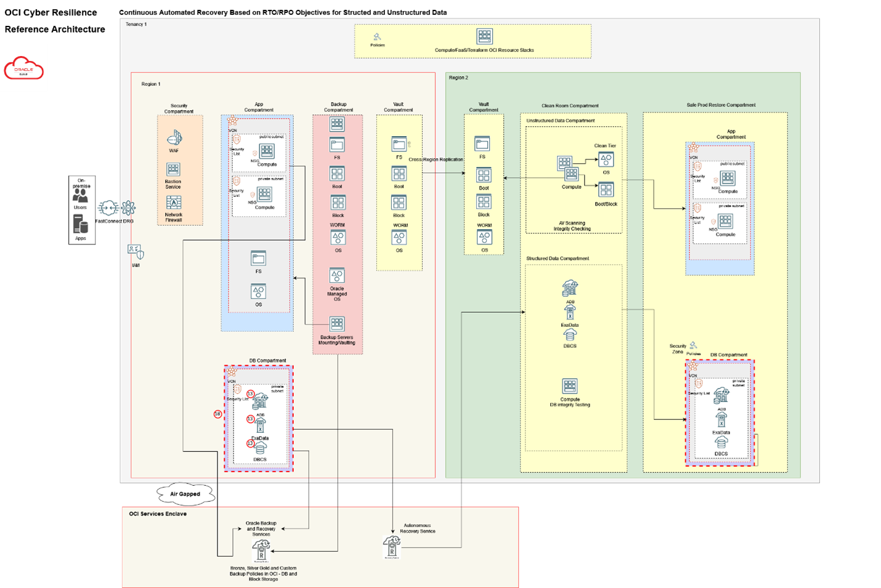Select the On-premise Users icon
Viewport: 881px width, 588px height.
coord(81,197)
